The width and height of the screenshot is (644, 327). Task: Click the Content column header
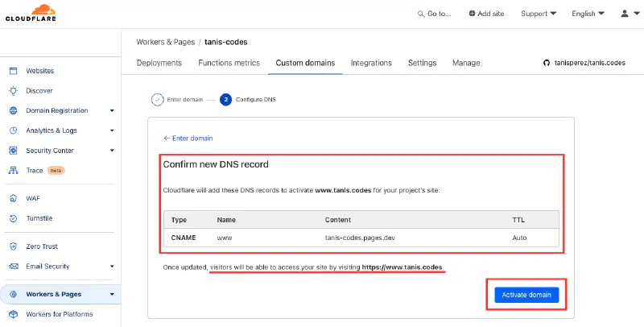click(337, 220)
